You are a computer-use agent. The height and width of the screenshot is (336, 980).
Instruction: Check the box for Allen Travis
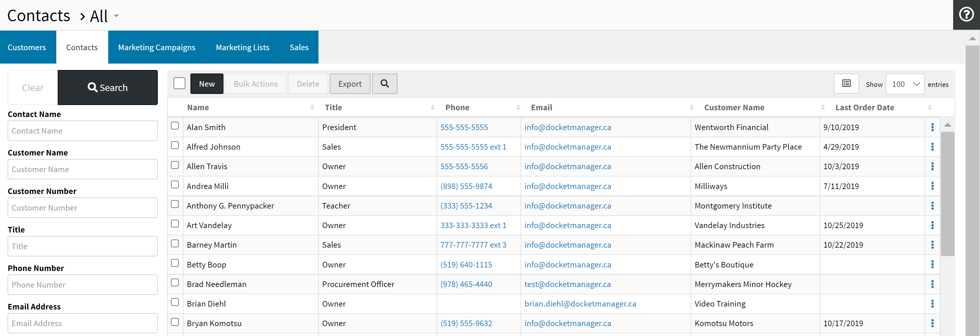tap(175, 165)
